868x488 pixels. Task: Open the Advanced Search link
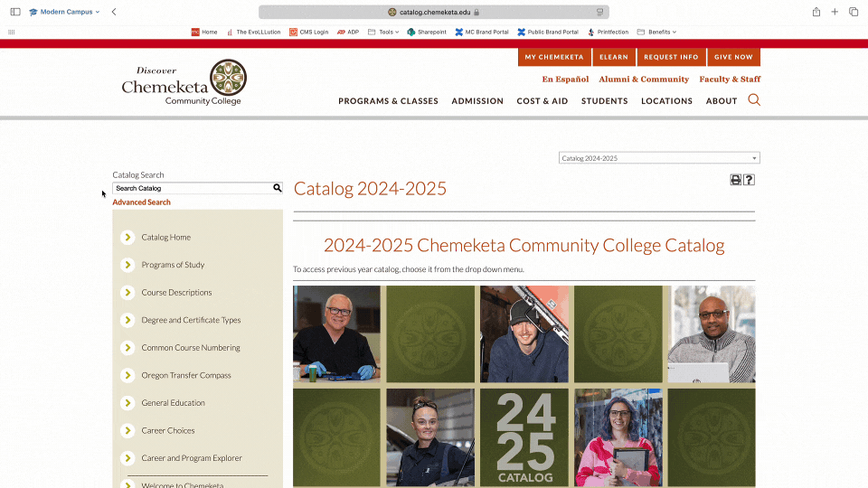pyautogui.click(x=141, y=202)
